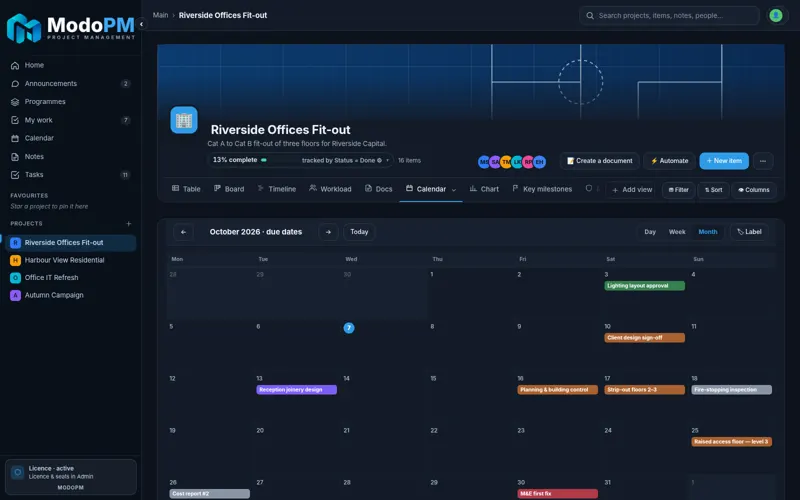Image resolution: width=800 pixels, height=500 pixels.
Task: Open the Key milestones tab
Action: click(542, 189)
